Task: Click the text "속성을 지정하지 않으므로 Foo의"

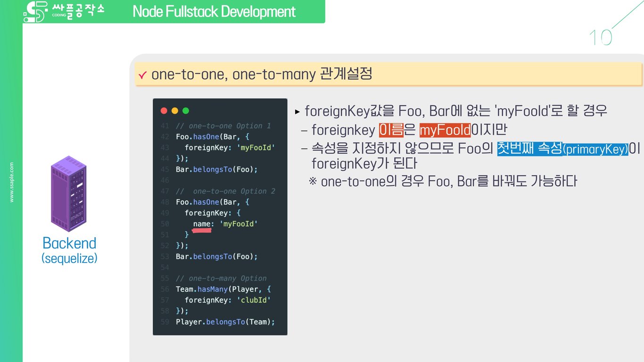Action: coord(402,148)
